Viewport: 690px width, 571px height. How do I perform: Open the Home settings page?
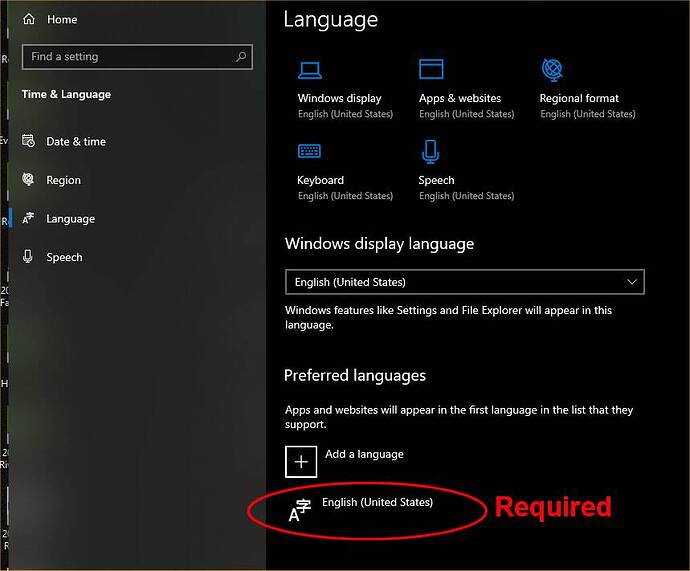coord(62,19)
